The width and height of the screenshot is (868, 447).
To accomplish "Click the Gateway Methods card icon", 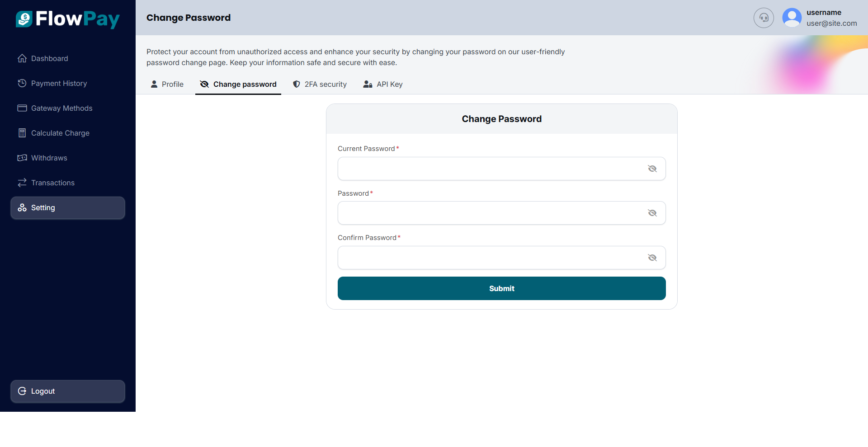I will click(22, 108).
